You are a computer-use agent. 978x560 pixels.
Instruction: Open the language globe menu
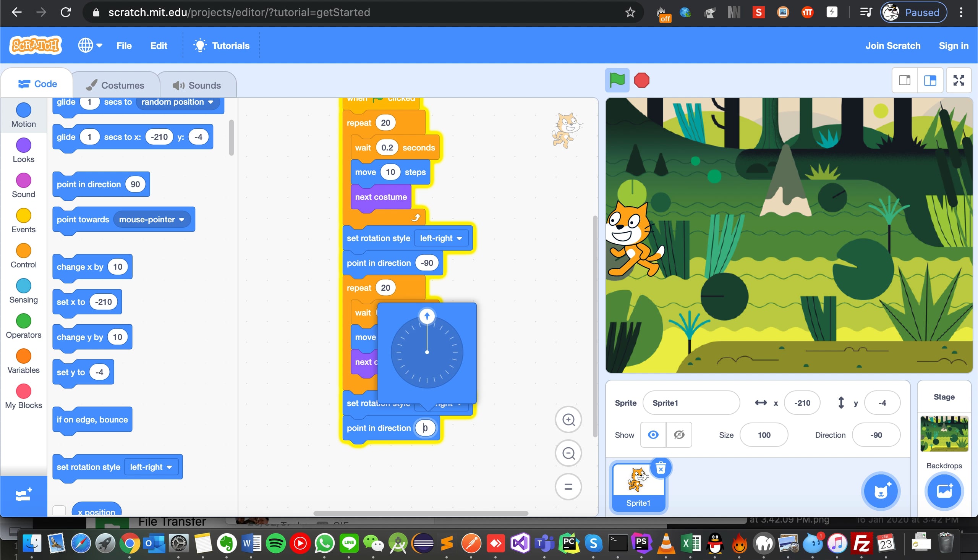coord(91,45)
